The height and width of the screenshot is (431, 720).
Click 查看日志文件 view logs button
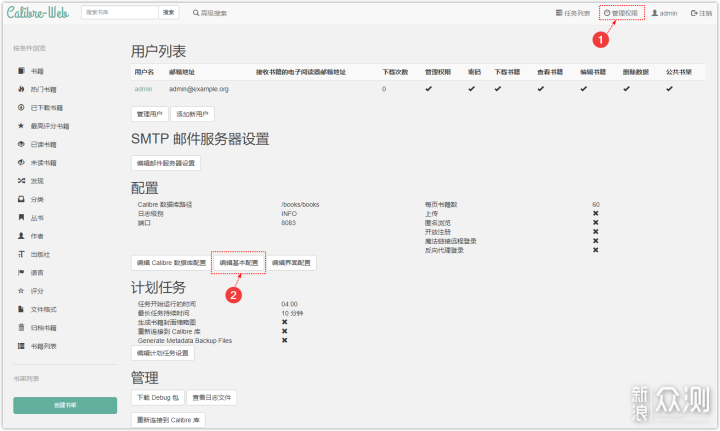(x=212, y=397)
